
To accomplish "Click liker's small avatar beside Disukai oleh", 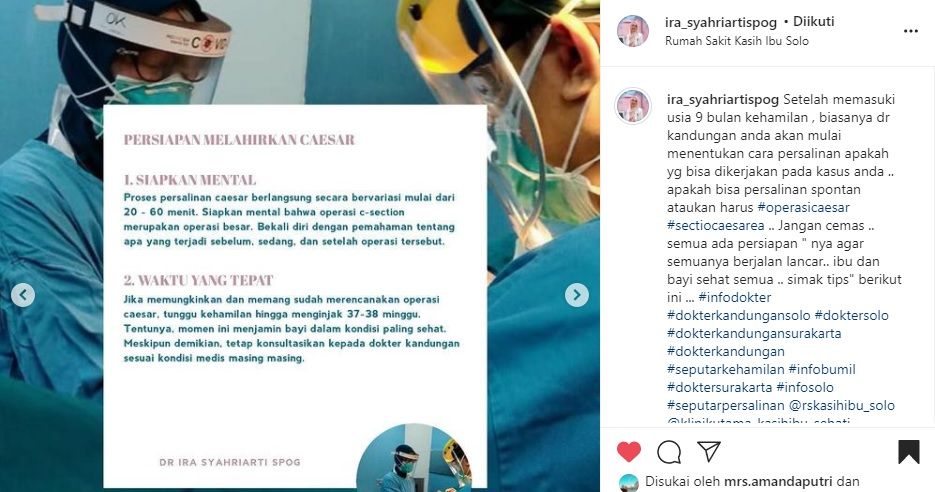I will 628,483.
